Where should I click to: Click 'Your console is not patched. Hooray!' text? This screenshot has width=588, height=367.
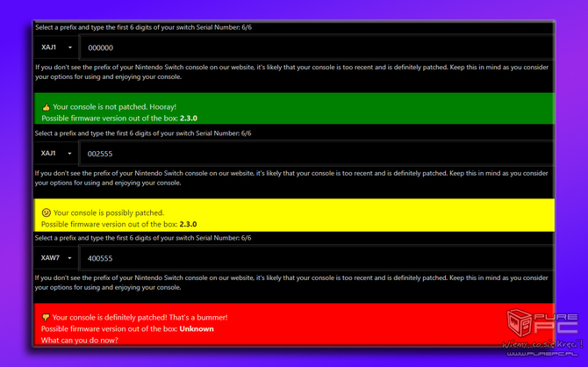point(114,107)
